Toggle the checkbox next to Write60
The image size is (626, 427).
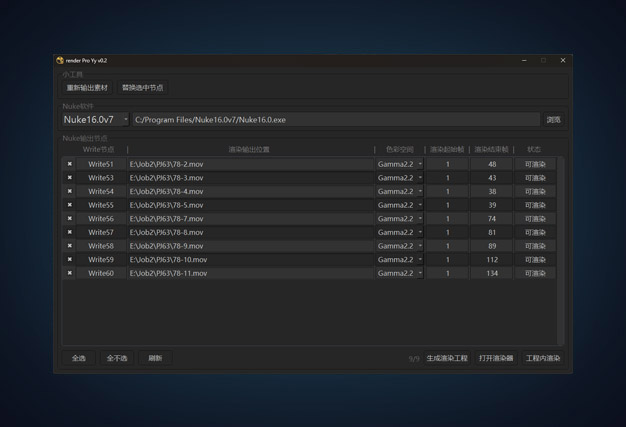[x=70, y=273]
